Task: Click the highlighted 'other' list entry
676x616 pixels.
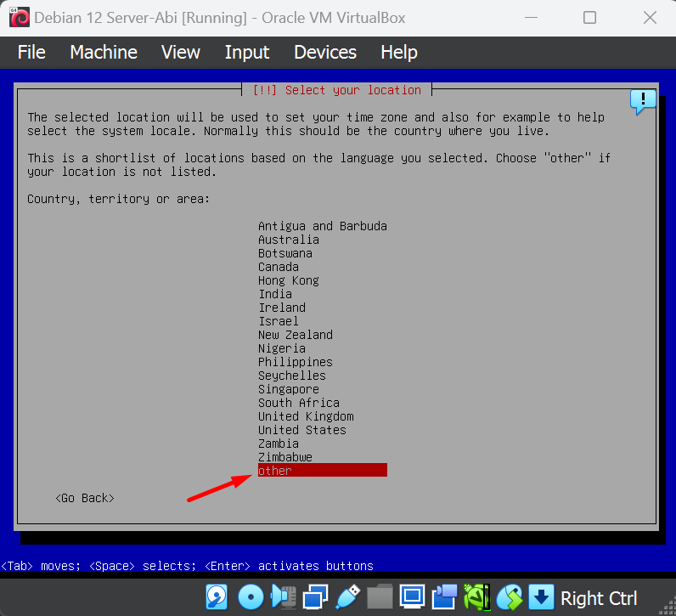Action: click(323, 470)
